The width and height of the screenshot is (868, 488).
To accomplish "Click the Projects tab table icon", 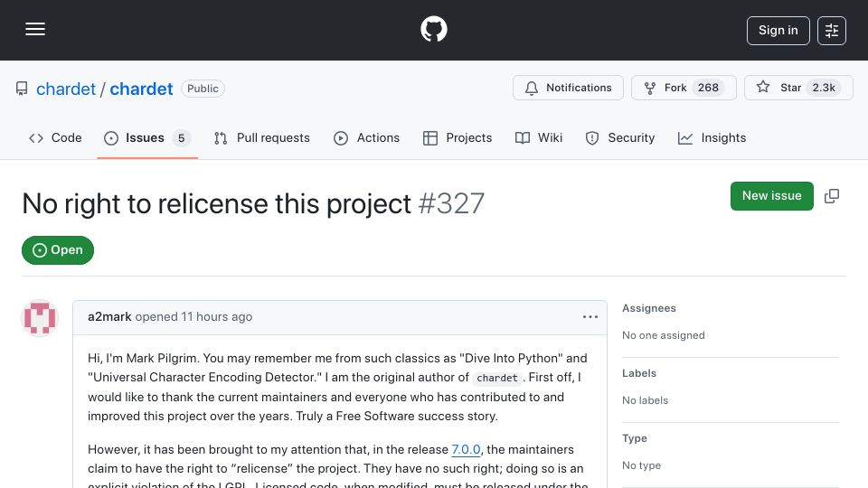I will coord(430,138).
